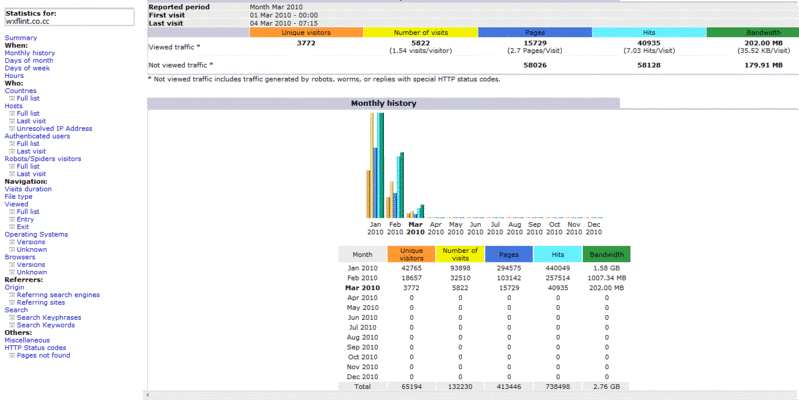Click icon beside Unresolved IP Address

[12, 129]
